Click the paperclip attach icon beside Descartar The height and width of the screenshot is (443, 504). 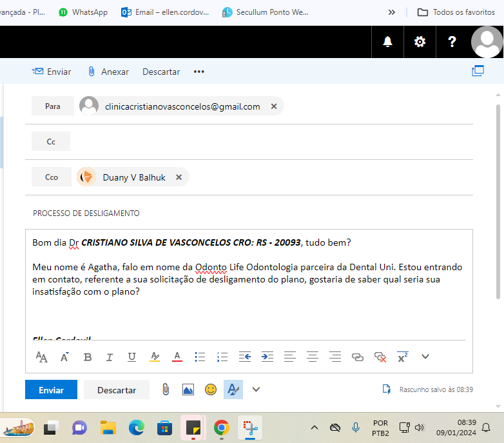click(166, 389)
